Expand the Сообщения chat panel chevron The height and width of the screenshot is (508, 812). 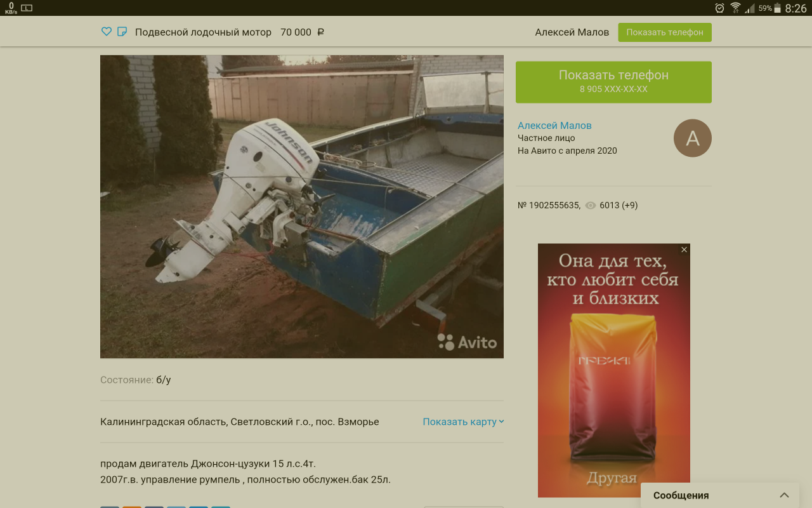click(784, 495)
